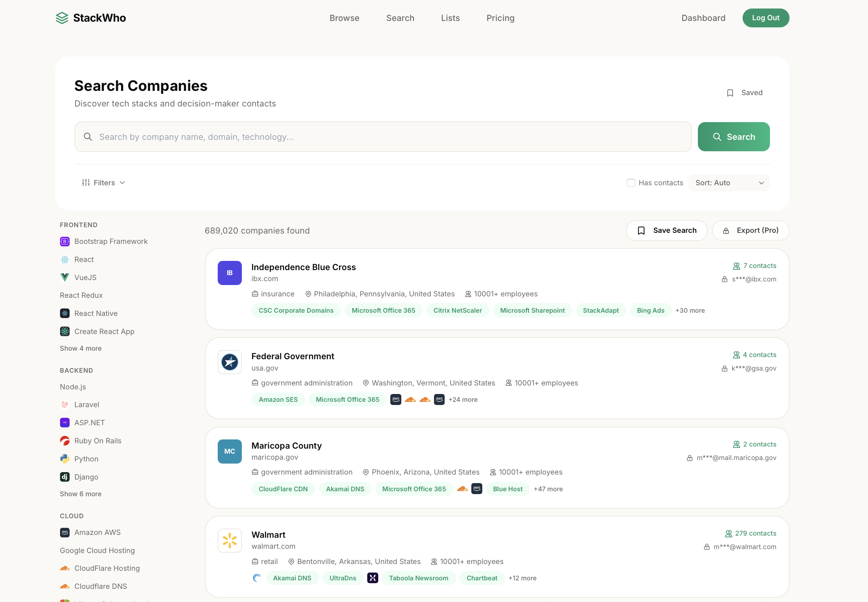Expand Show 4 more frontend filters
Screen dimensions: 868x602
pos(80,348)
